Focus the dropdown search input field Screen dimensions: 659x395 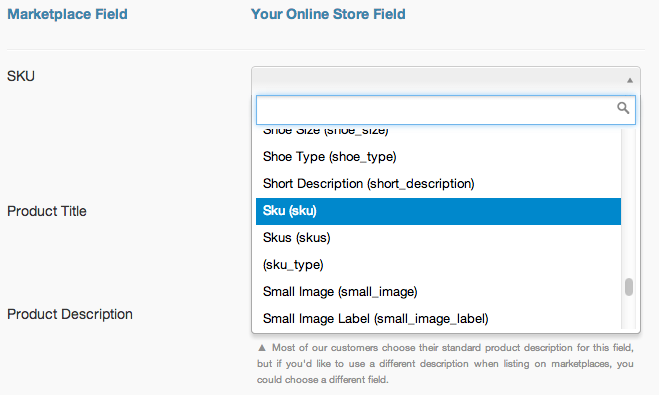[445, 110]
